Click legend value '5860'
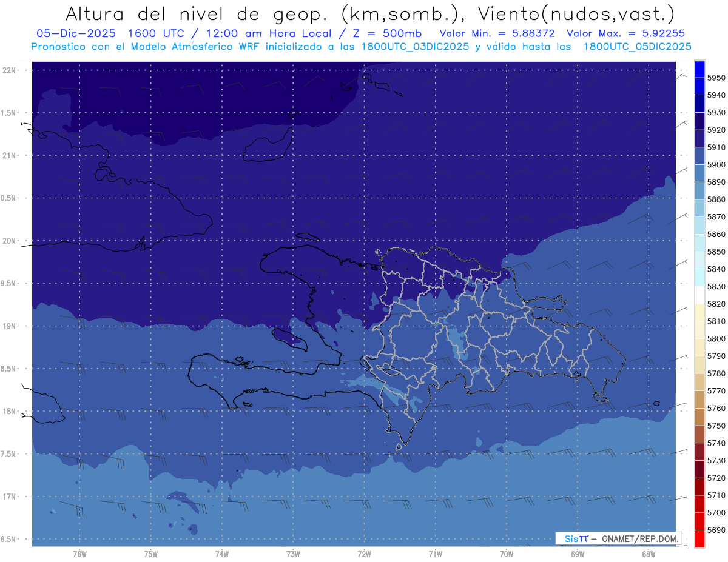Viewport: 728px width, 562px height. click(716, 234)
